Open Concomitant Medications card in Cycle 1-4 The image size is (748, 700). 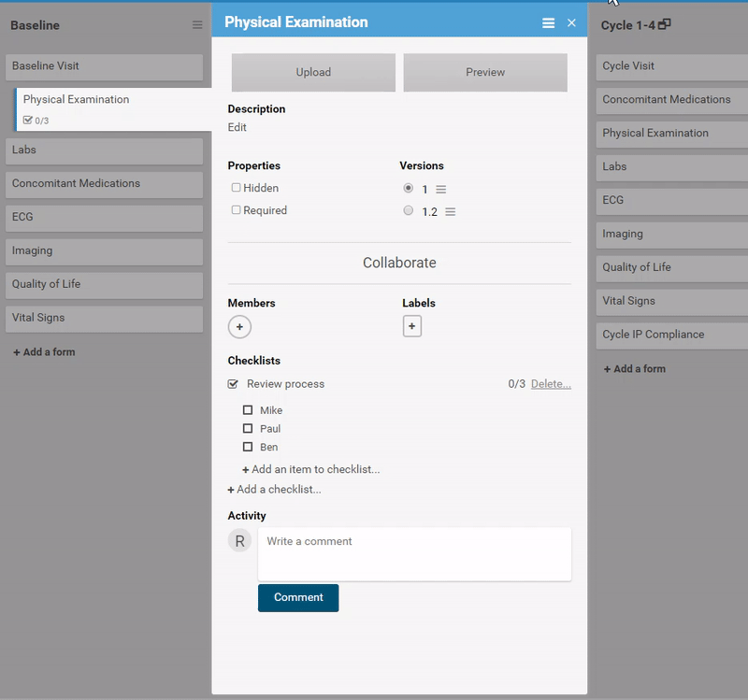[672, 101]
